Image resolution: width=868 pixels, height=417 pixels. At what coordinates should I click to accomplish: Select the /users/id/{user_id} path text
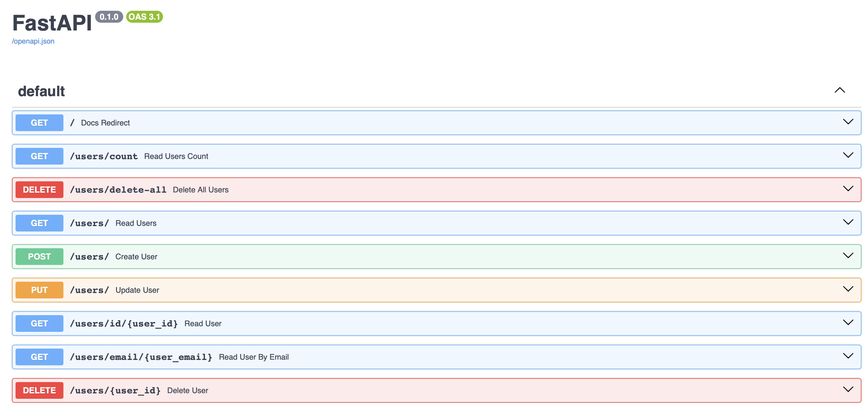(124, 324)
